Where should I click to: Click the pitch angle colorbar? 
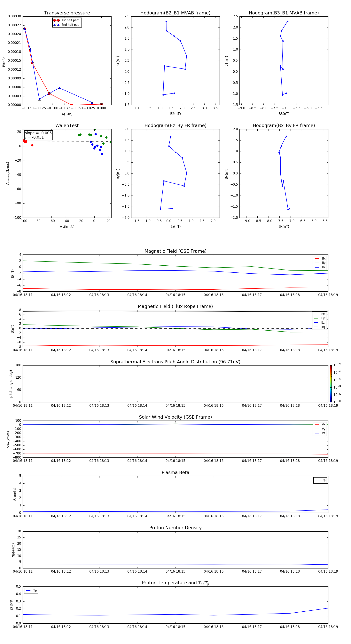coord(331,384)
